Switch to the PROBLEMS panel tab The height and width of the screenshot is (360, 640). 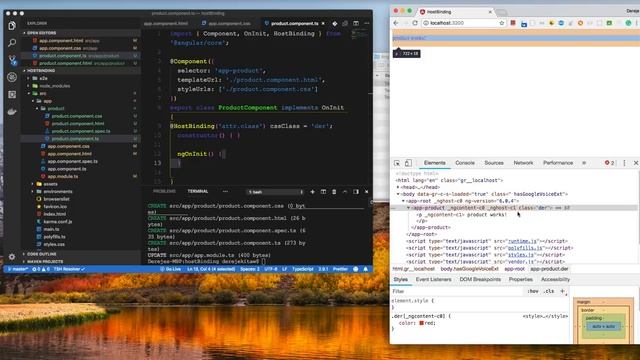click(x=164, y=191)
